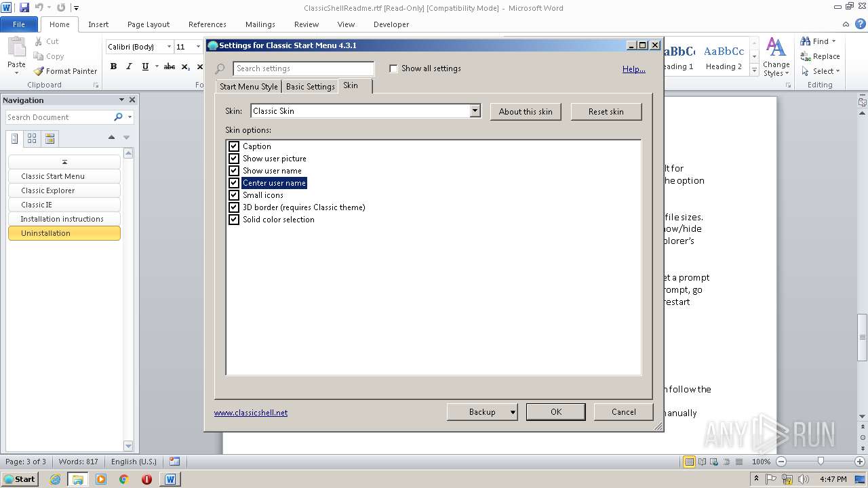
Task: Expand the font name dropdown
Action: (x=169, y=47)
